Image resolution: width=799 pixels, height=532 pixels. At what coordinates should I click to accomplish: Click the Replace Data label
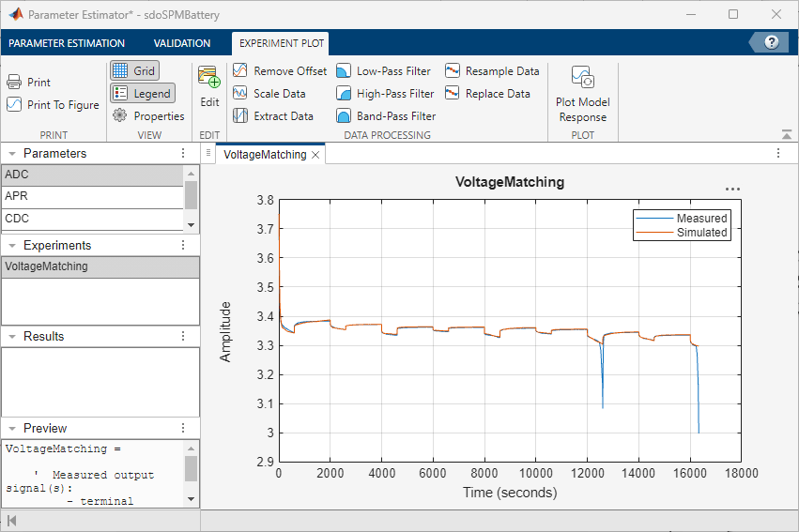pos(498,94)
